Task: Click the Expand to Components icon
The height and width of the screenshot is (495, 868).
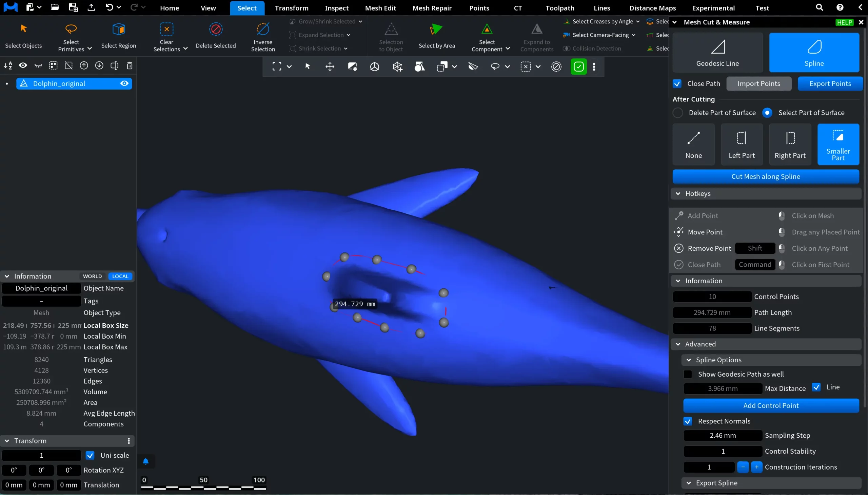Action: (x=536, y=31)
